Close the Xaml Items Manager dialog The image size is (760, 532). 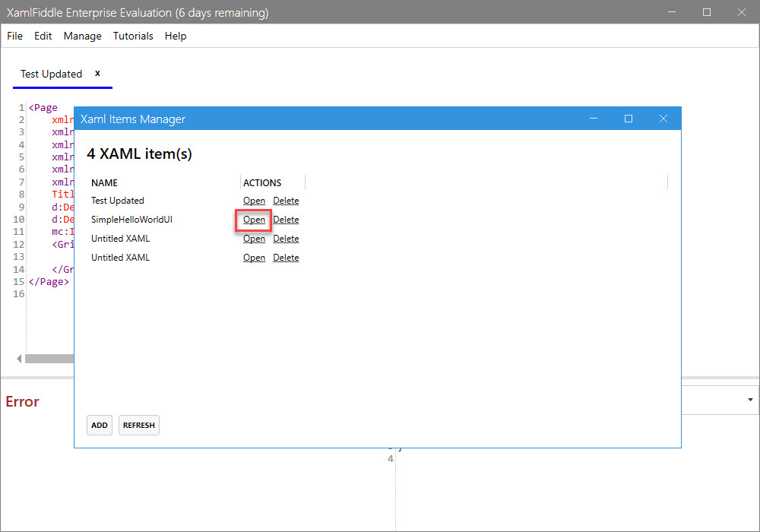[x=663, y=119]
